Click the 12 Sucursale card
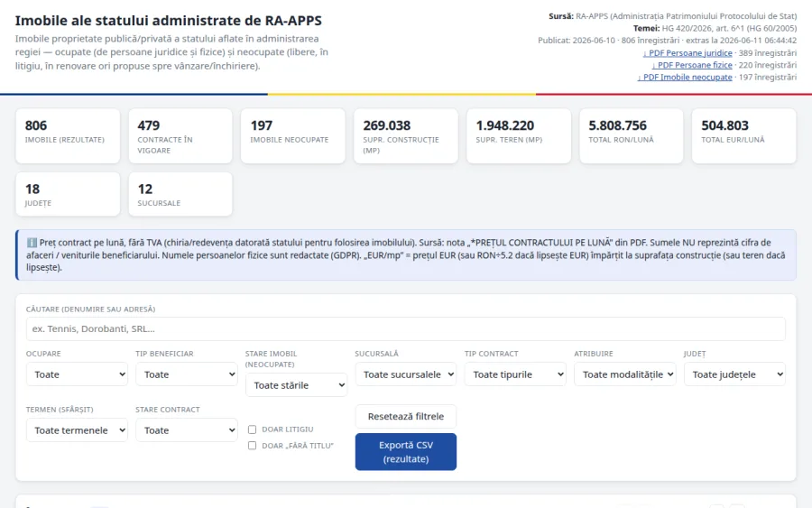This screenshot has height=508, width=812. (180, 194)
